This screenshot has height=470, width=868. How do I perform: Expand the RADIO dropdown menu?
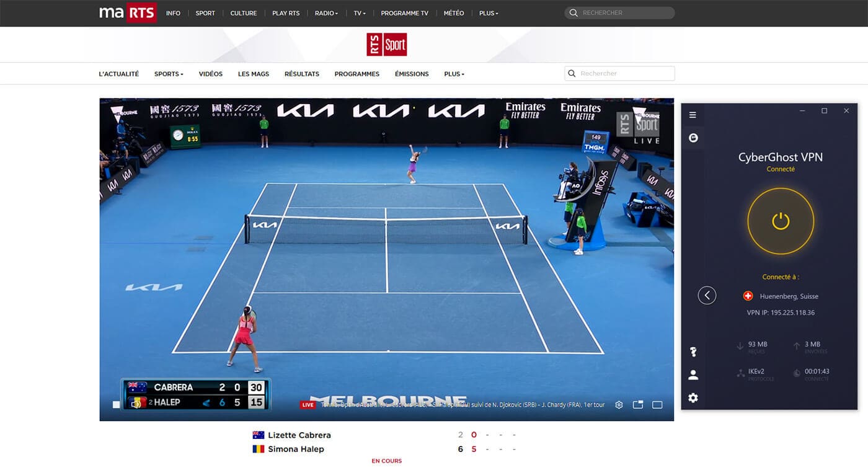[x=326, y=13]
